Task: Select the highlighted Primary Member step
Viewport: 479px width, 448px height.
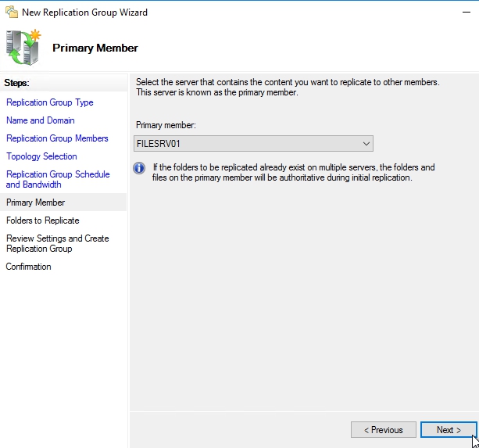Action: 35,202
